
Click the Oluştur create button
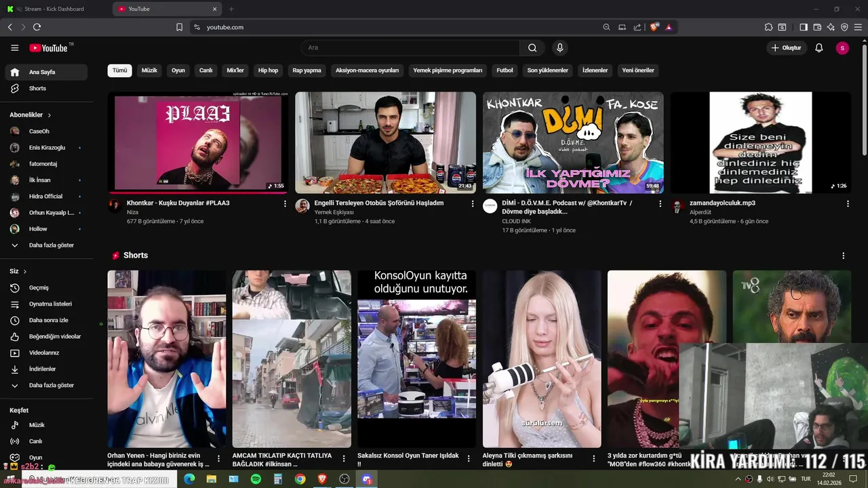786,47
